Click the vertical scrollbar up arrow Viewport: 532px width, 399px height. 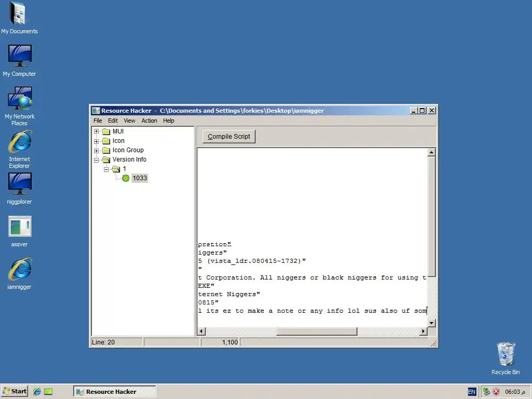click(x=432, y=152)
